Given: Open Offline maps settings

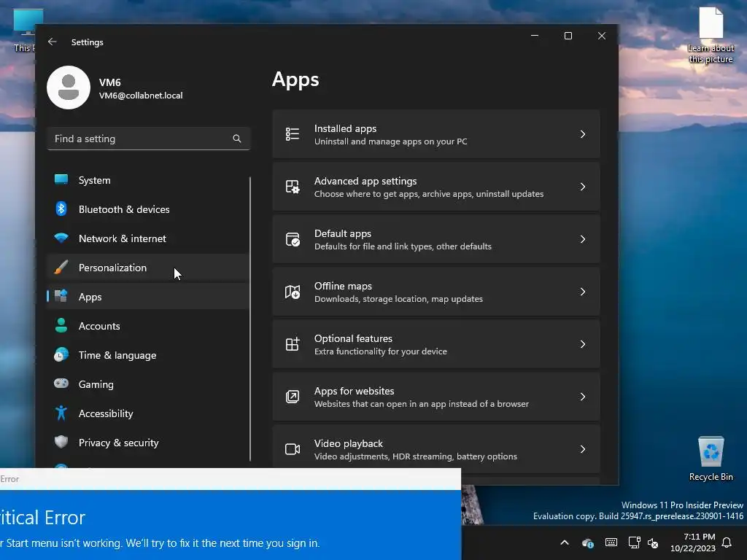Looking at the screenshot, I should click(x=436, y=292).
